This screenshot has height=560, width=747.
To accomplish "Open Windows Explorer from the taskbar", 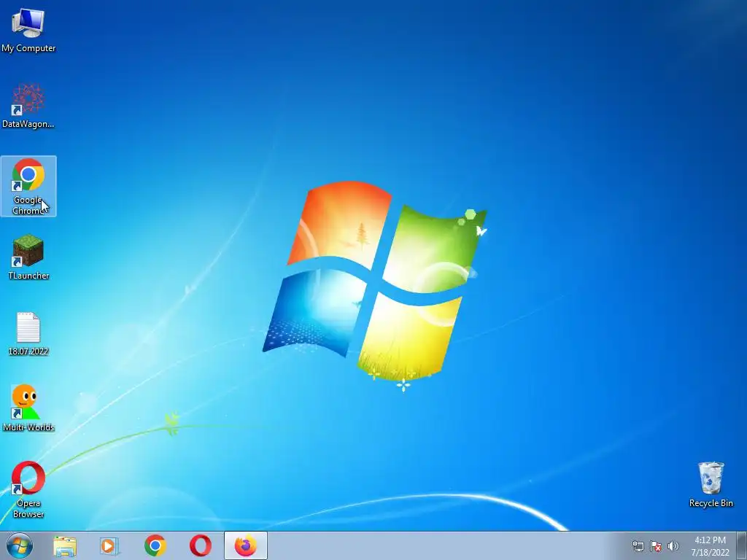I will [x=65, y=545].
